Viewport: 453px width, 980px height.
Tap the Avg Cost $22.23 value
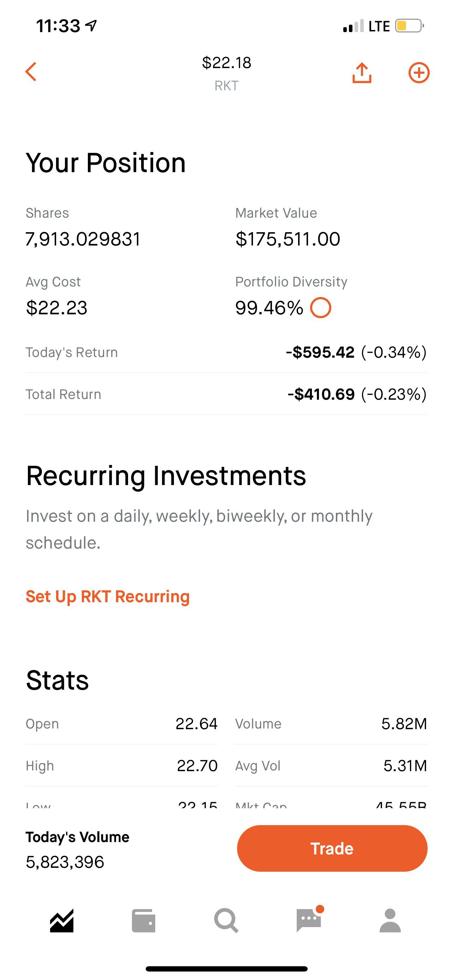click(x=57, y=308)
